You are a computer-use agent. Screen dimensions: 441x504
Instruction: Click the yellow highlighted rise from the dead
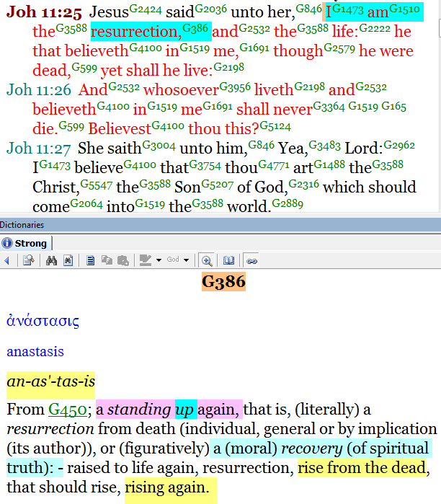pos(362,468)
